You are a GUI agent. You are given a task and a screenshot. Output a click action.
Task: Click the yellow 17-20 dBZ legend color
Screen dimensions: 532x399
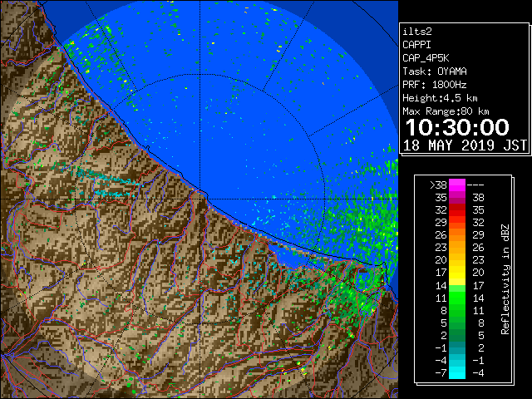tap(457, 273)
